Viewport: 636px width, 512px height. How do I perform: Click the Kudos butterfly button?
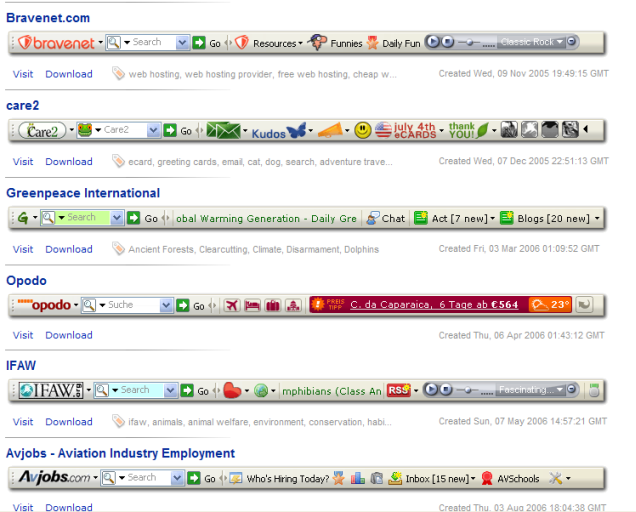[x=279, y=131]
